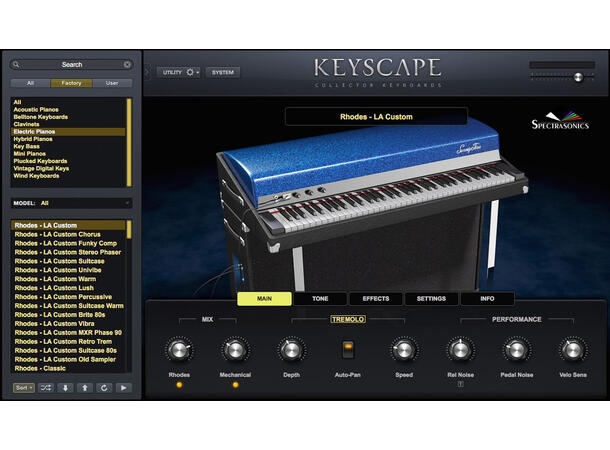Toggle the Mechanical mix LED
The image size is (610, 450).
coord(235,385)
